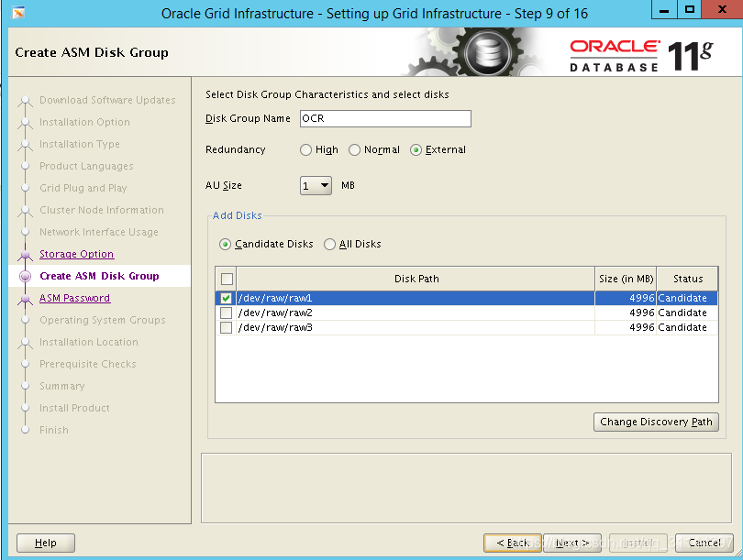Select the Create ASM Disk Group step
Viewport: 743px width, 560px height.
tap(99, 276)
